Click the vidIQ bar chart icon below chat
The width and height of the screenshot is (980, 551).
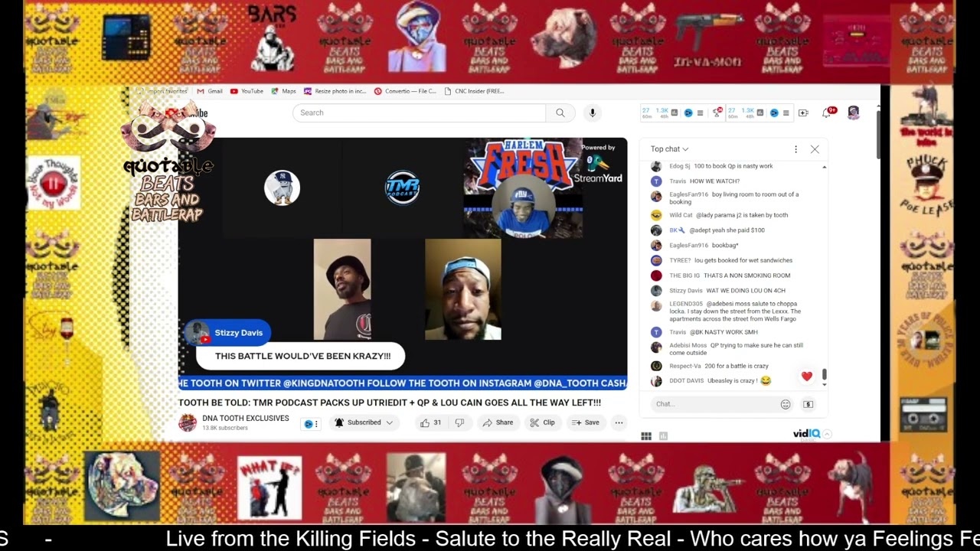pyautogui.click(x=663, y=436)
